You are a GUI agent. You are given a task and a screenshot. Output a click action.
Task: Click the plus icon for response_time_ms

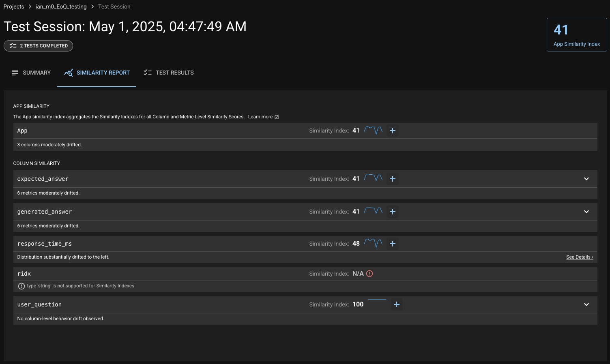click(392, 244)
